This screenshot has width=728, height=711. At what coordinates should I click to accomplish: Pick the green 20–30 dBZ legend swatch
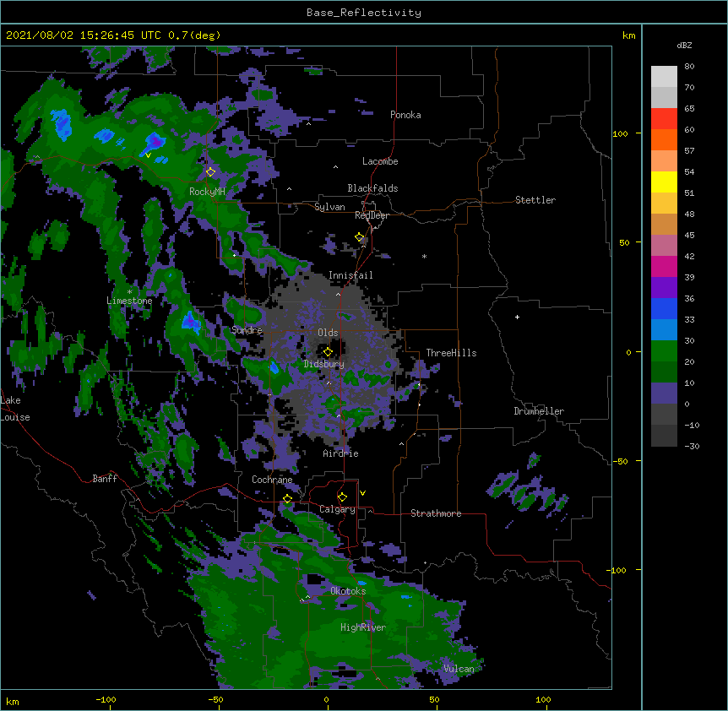point(664,351)
